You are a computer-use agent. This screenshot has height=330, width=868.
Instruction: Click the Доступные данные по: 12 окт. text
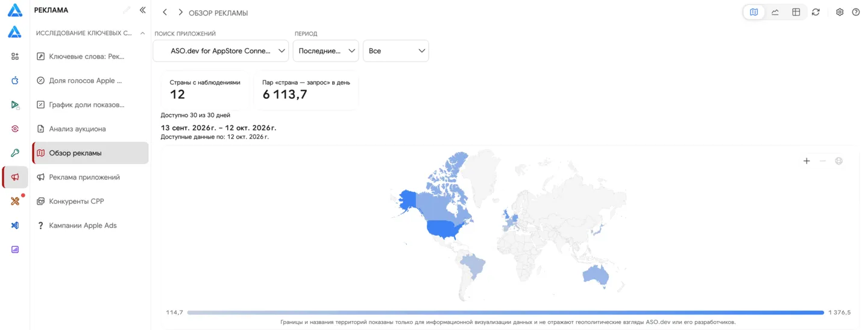pos(215,137)
